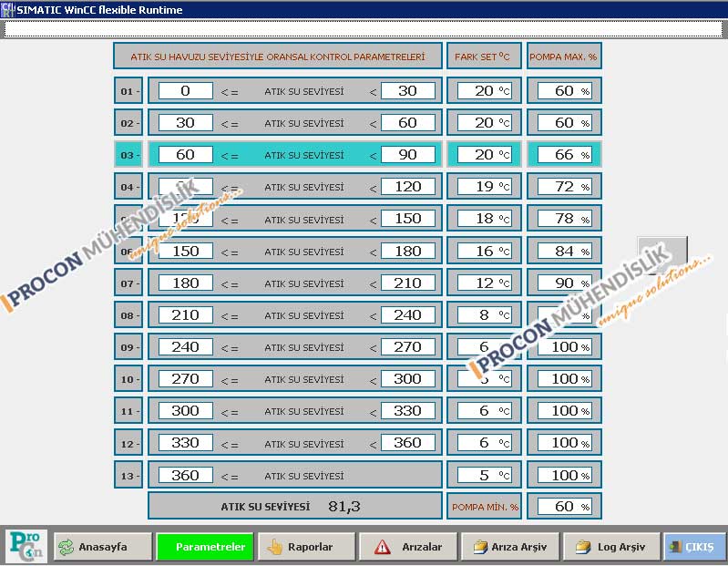This screenshot has width=728, height=566.
Task: Select row 11 upper limit field 330
Action: 407,410
